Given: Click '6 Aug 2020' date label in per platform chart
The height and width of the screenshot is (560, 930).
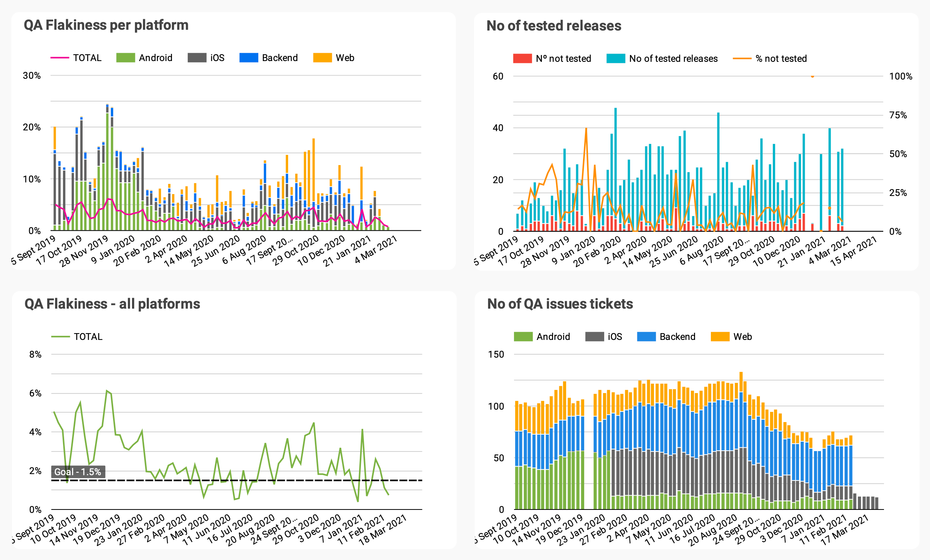Looking at the screenshot, I should click(x=245, y=249).
